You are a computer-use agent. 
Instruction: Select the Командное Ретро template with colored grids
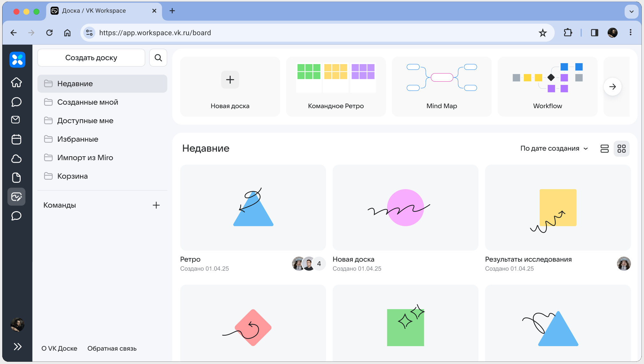point(336,86)
